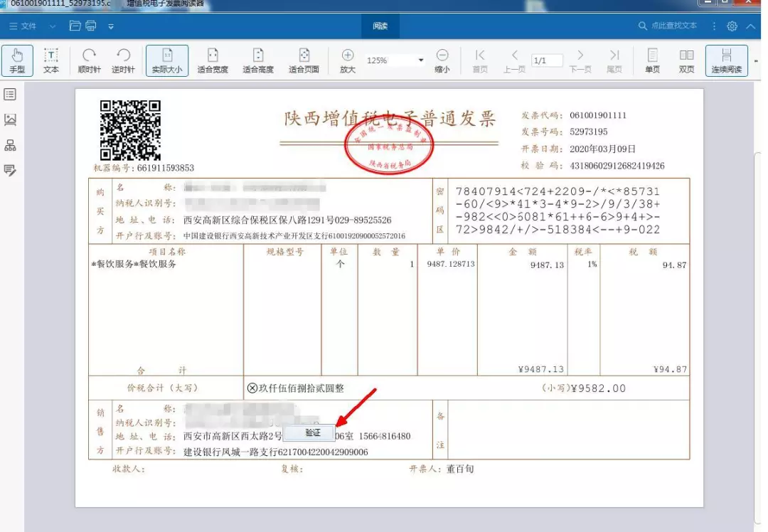Open the outline panel in the left sidebar
This screenshot has width=768, height=532.
click(10, 94)
